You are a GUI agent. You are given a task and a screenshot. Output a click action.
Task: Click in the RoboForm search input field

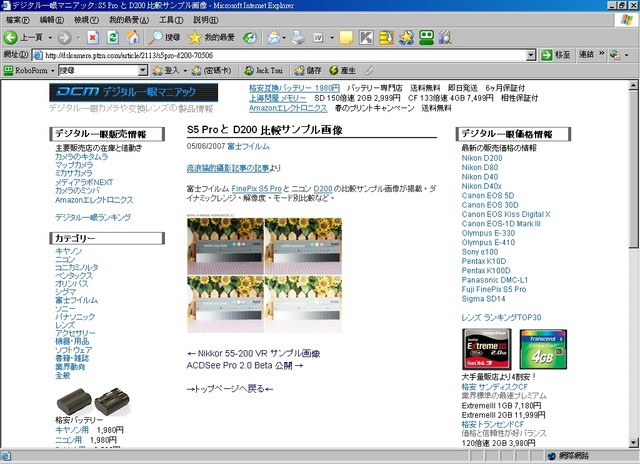tap(98, 71)
